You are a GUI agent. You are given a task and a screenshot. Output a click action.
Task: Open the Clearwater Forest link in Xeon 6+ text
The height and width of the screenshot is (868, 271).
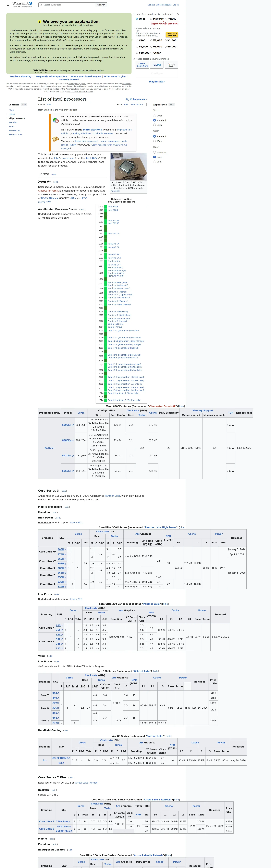(x=48, y=191)
